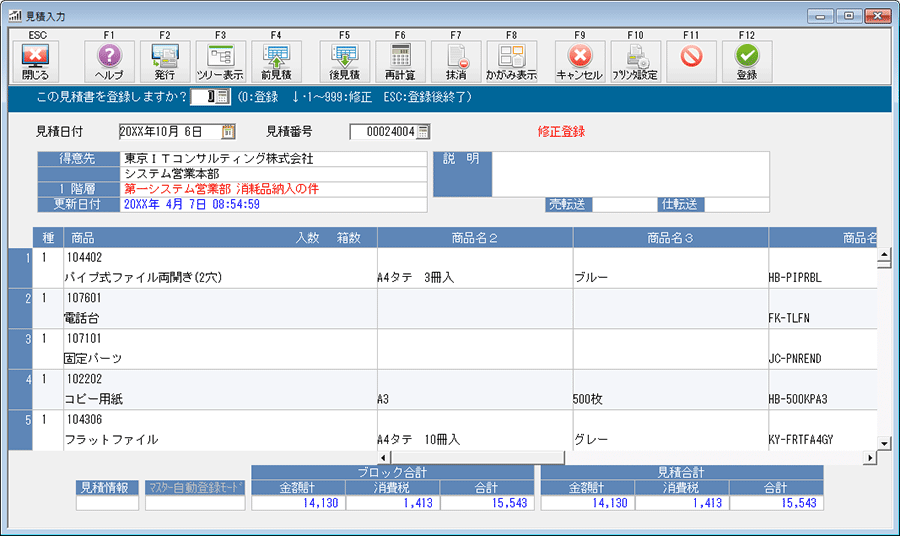This screenshot has width=900, height=536.
Task: Select row header 4
Action: pyautogui.click(x=21, y=390)
